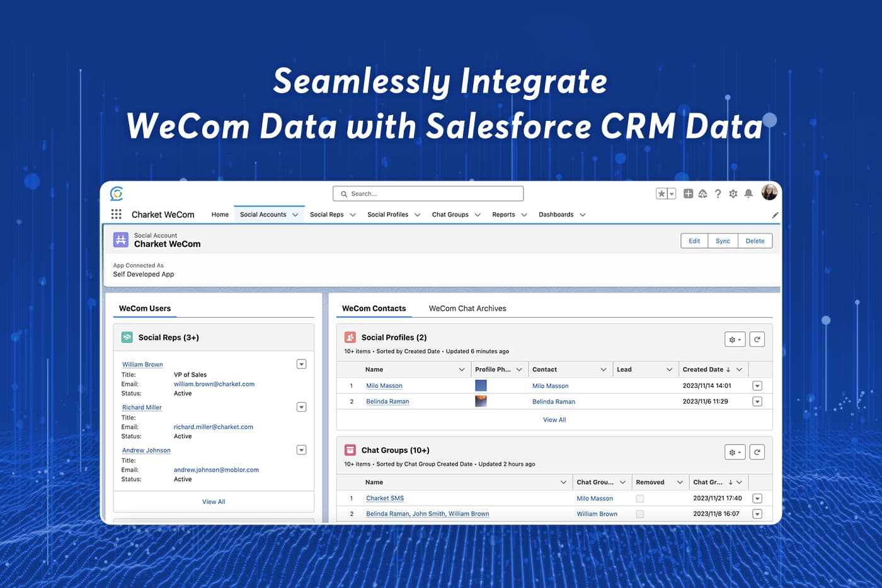
Task: Open Chat Groups list settings gear
Action: (x=735, y=452)
